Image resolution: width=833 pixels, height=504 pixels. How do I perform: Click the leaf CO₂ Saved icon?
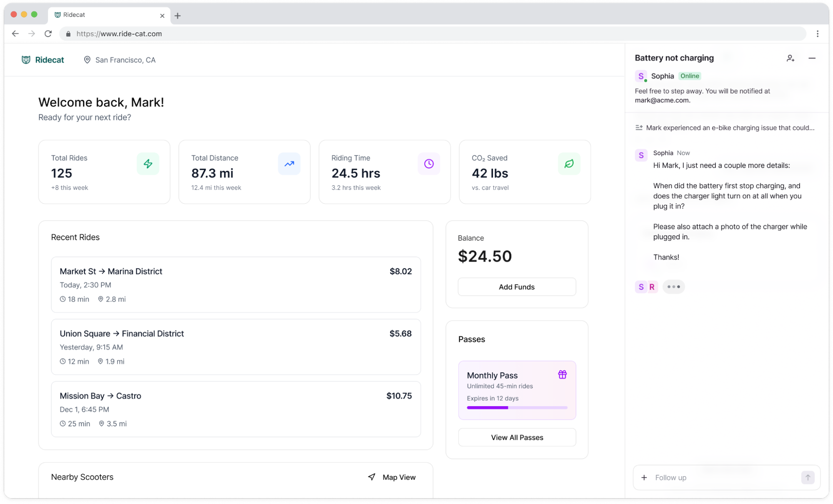[569, 164]
